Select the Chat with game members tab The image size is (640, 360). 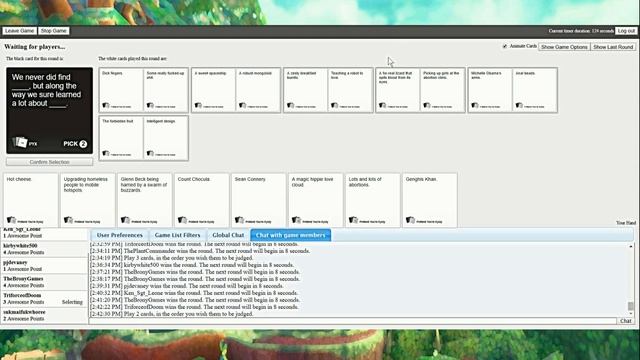[291, 235]
